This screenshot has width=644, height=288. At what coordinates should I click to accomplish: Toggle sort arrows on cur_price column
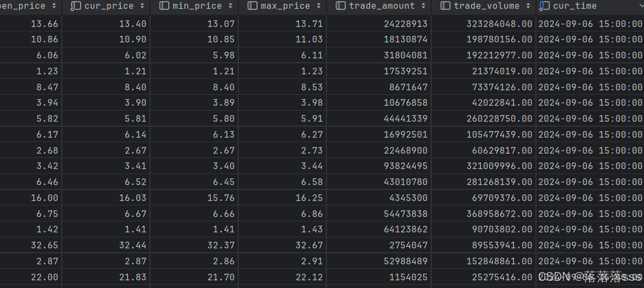(142, 6)
